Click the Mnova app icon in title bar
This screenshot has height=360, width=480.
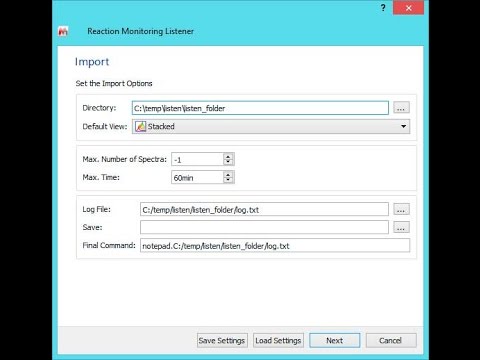(x=63, y=31)
